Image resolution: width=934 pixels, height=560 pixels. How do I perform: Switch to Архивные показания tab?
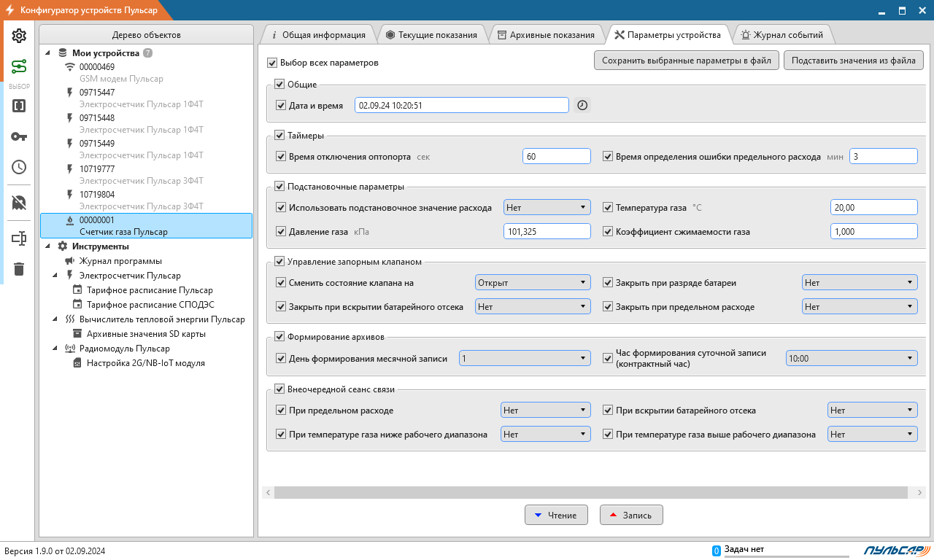click(x=547, y=34)
